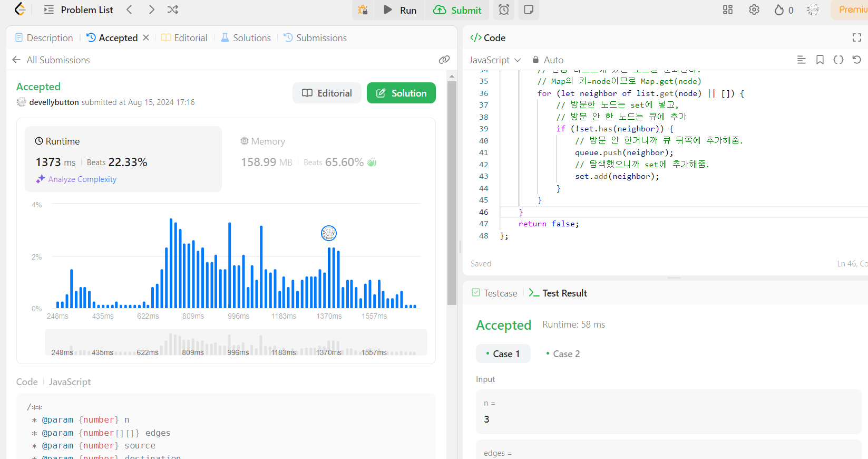Select Case 2
This screenshot has height=459, width=868.
click(x=563, y=354)
